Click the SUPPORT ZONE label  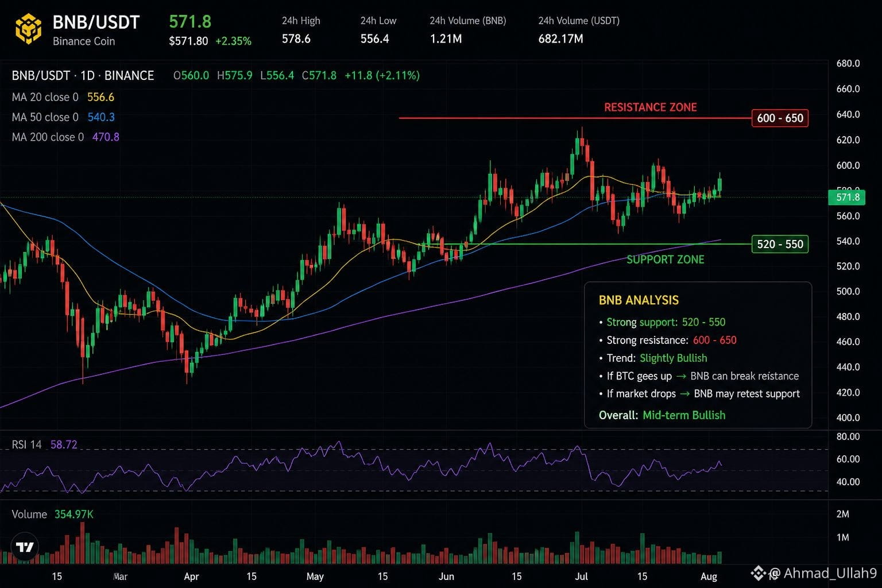coord(666,260)
